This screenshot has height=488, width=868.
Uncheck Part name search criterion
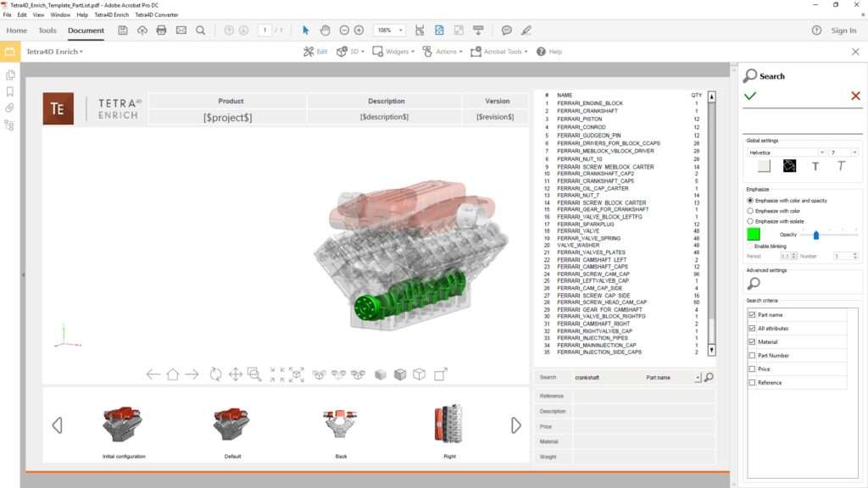point(752,315)
